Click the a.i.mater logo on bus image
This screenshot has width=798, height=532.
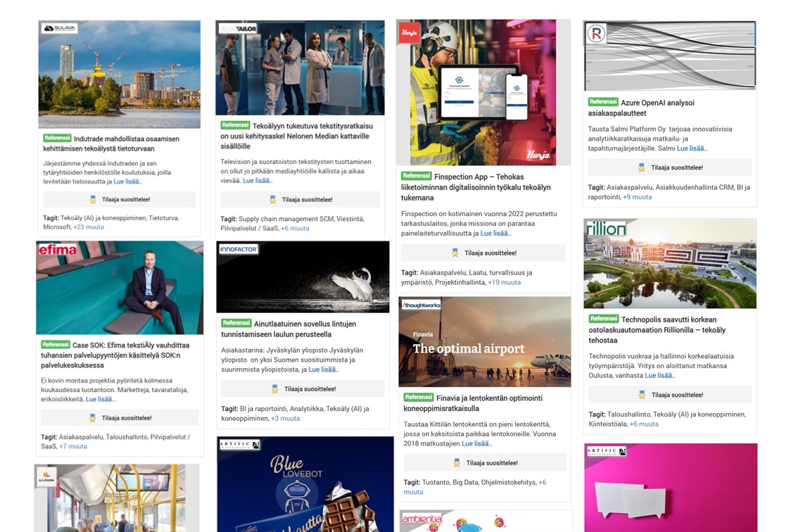[46, 477]
